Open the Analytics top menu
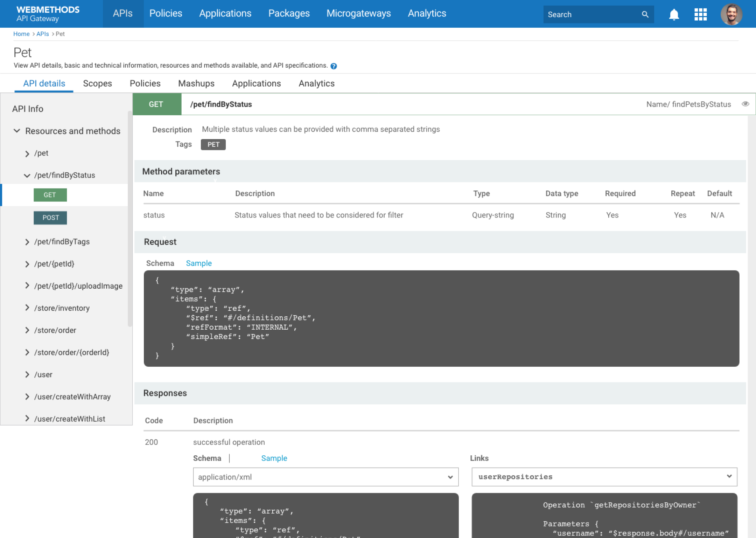This screenshot has height=538, width=756. point(427,14)
